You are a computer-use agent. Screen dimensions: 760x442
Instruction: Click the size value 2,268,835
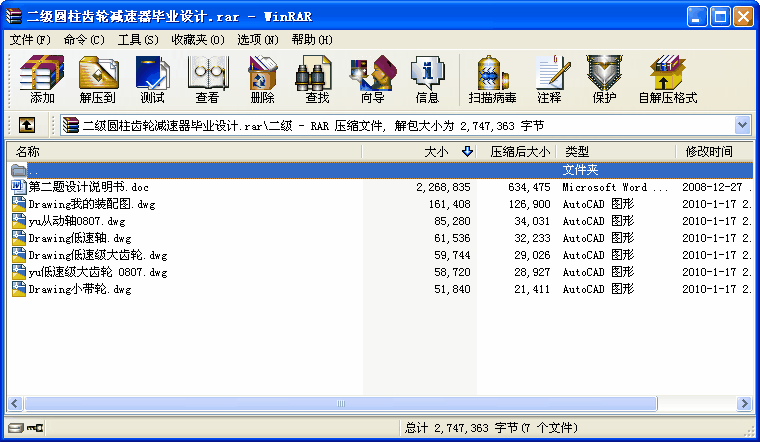443,187
